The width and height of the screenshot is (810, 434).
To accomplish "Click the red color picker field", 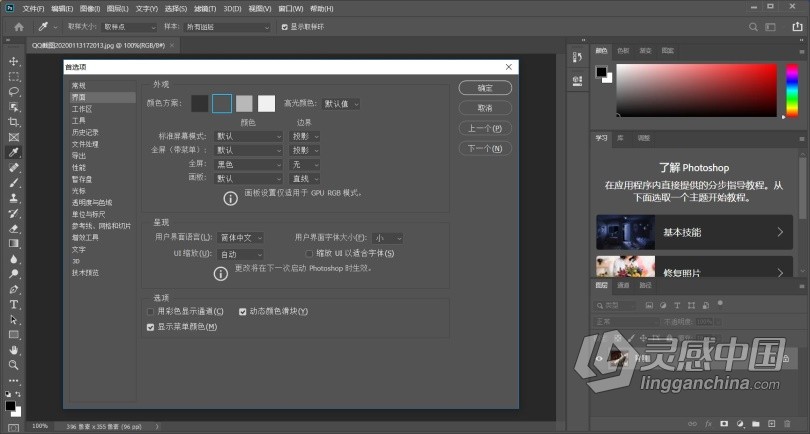I will pos(696,90).
